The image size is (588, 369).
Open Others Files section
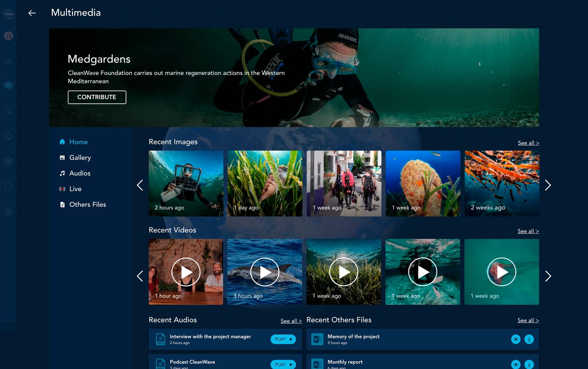pos(82,205)
